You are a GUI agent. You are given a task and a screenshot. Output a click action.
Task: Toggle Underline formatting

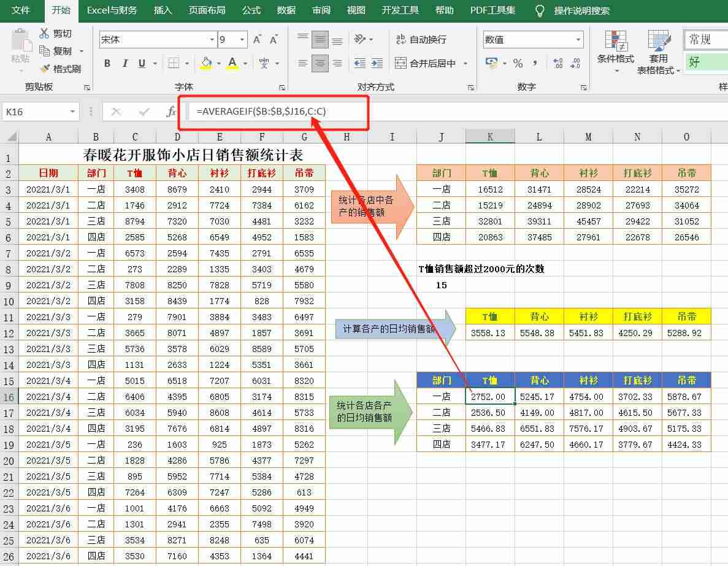142,63
